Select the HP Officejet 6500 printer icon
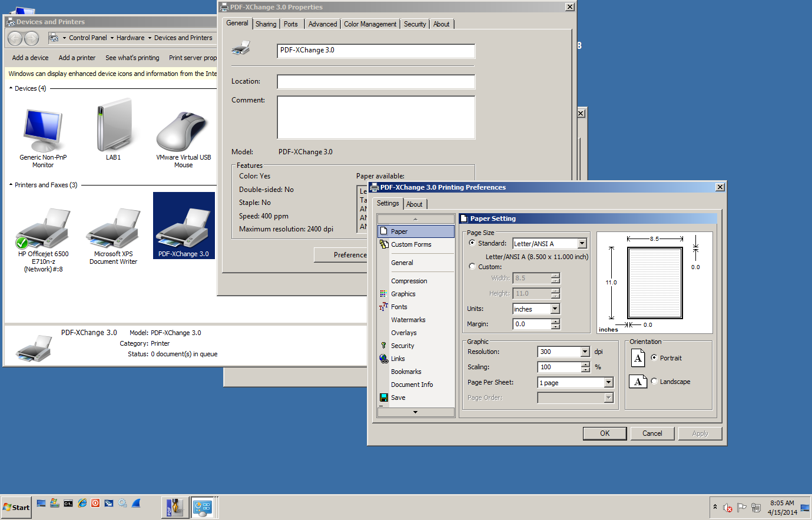The height and width of the screenshot is (520, 812). [43, 228]
